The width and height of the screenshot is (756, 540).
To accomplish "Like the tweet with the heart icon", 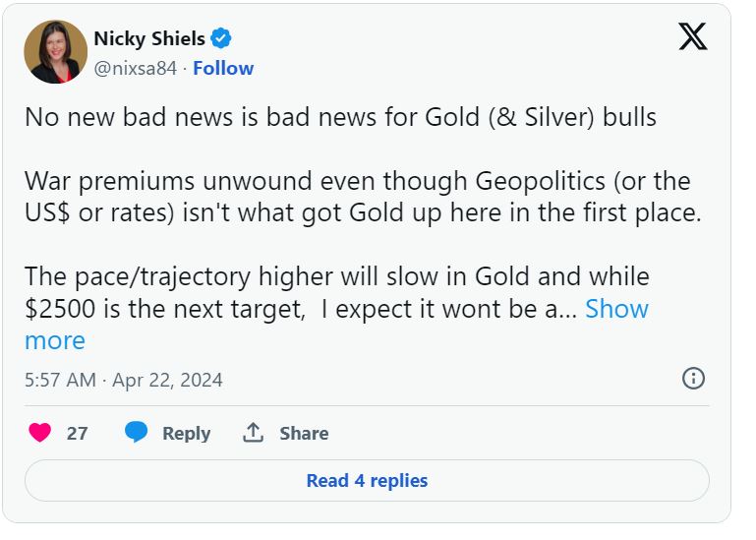I will click(39, 433).
